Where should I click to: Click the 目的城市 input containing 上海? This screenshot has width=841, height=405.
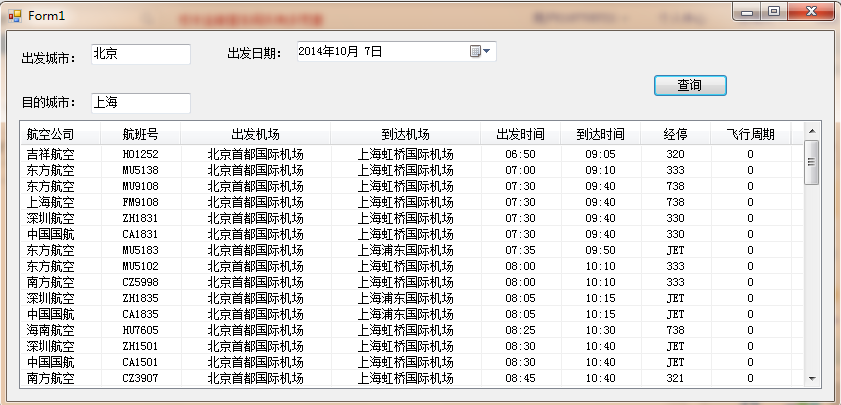[x=141, y=103]
